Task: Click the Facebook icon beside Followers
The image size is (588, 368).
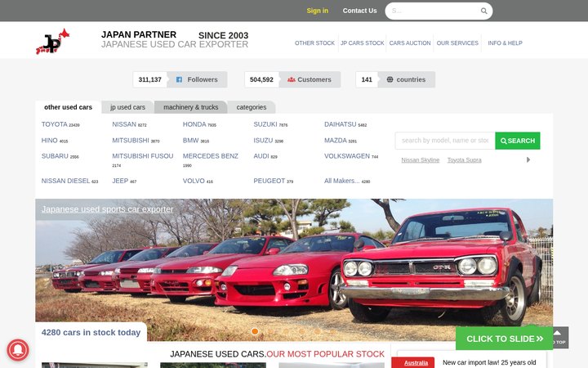Action: tap(179, 79)
